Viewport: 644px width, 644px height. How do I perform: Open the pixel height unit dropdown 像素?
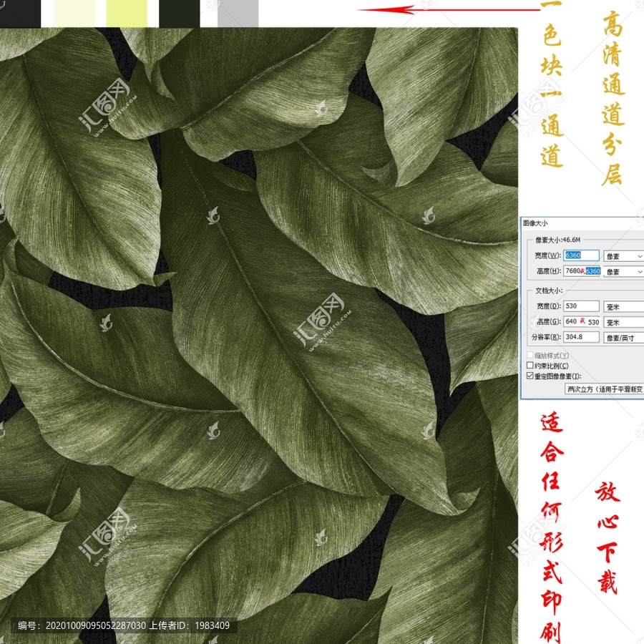pos(623,271)
